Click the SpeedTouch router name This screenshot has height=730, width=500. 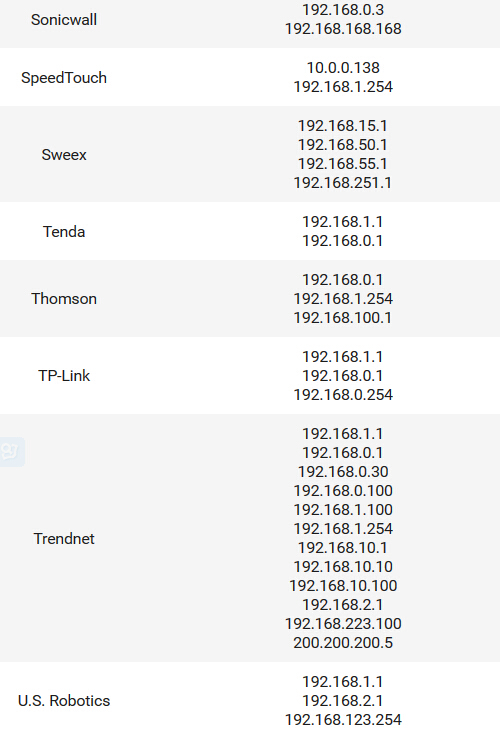coord(64,78)
